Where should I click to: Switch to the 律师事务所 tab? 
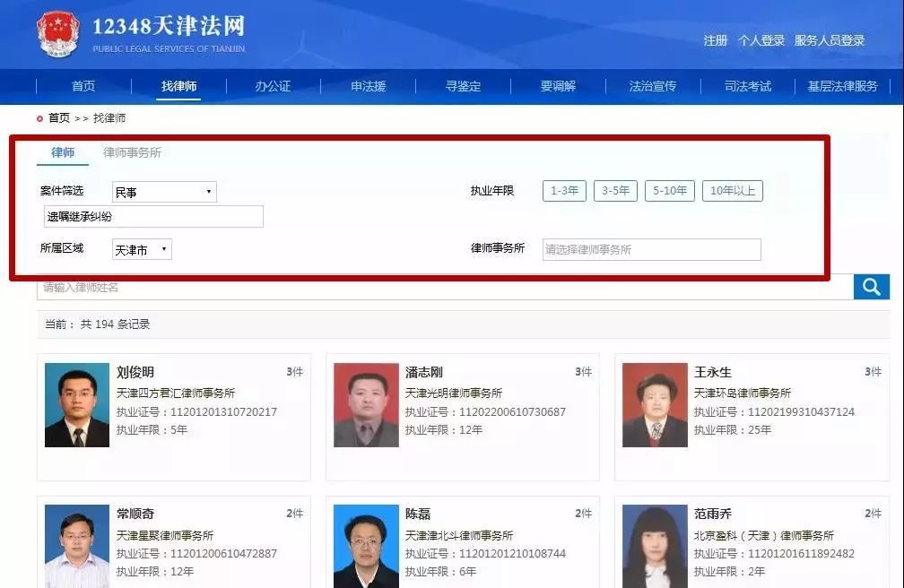(132, 152)
